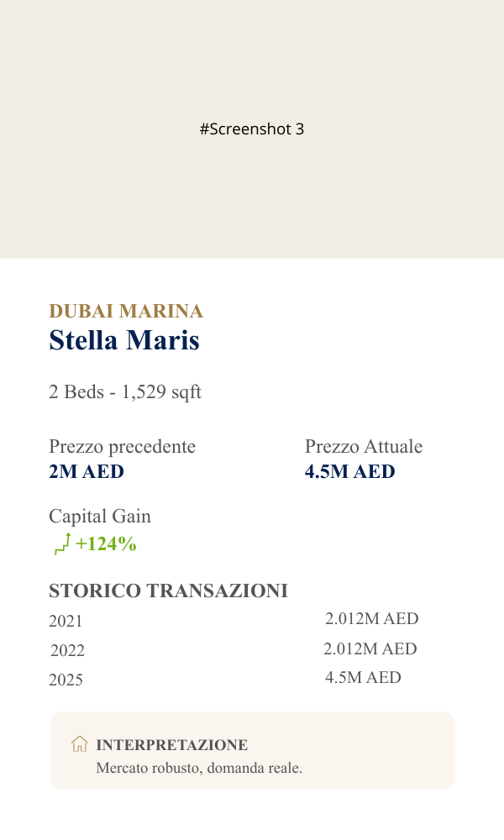Click the Prezzo Attuale label
The height and width of the screenshot is (840, 504).
364,447
